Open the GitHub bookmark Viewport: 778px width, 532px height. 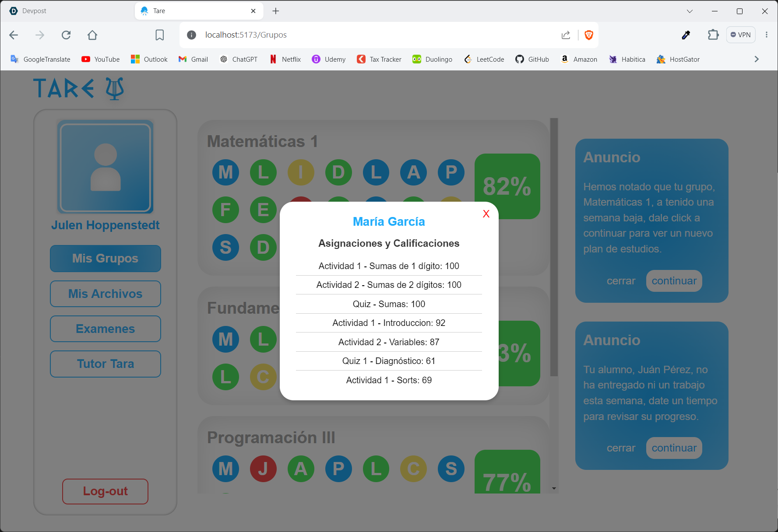[532, 59]
